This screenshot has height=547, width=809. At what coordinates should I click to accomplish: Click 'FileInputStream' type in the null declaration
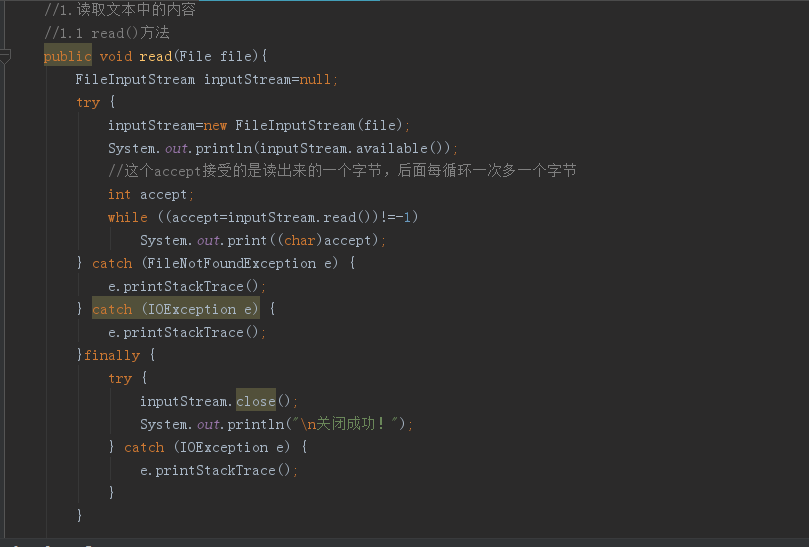[x=135, y=79]
